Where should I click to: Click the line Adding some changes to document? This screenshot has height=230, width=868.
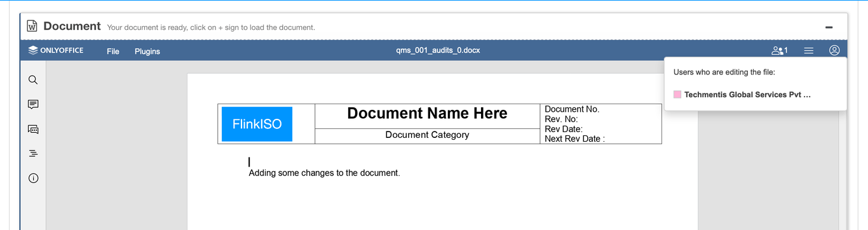324,173
